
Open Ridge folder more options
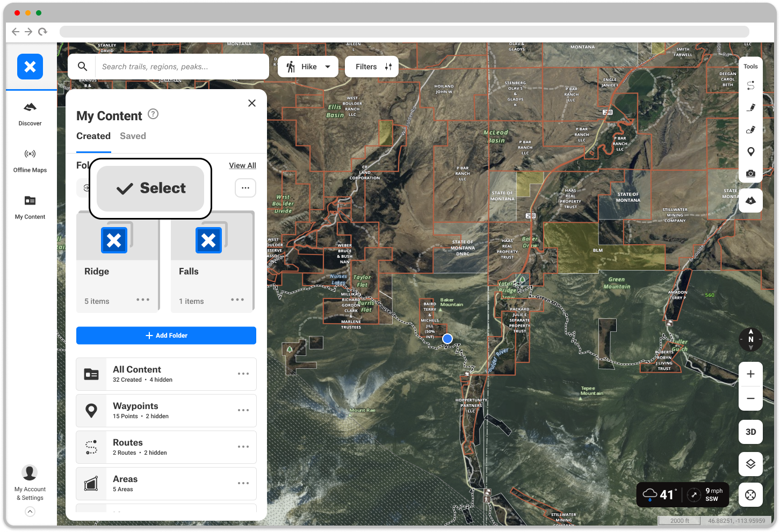point(143,300)
